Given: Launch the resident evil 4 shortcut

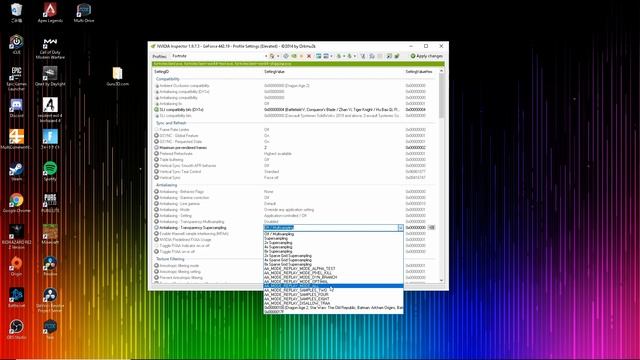Looking at the screenshot, I should [x=50, y=109].
